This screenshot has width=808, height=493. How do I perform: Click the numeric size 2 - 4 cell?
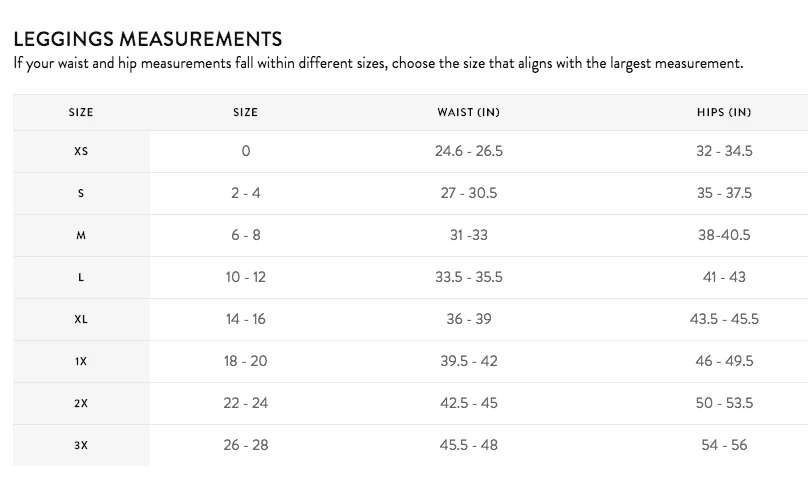245,193
